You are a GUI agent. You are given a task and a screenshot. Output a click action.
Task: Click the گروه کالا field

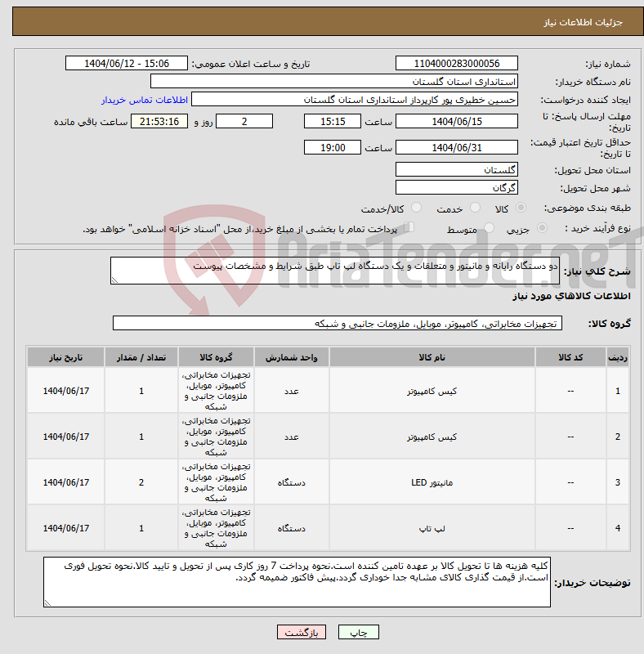click(x=337, y=323)
